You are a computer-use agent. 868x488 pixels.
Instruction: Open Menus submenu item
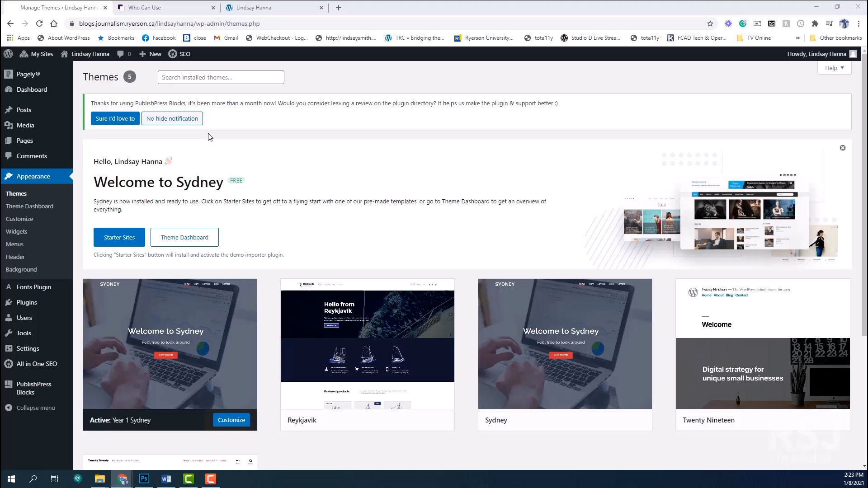pyautogui.click(x=14, y=244)
